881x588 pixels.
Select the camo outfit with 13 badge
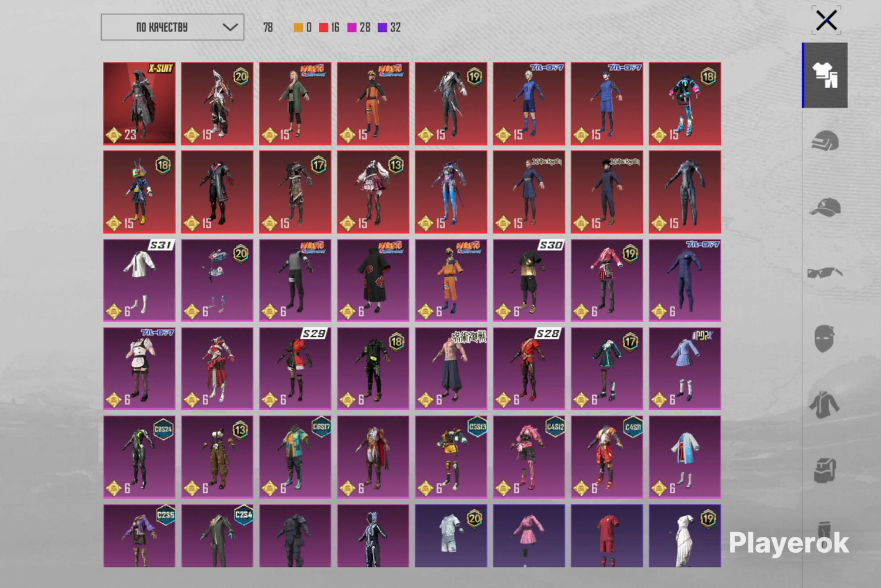[x=217, y=457]
